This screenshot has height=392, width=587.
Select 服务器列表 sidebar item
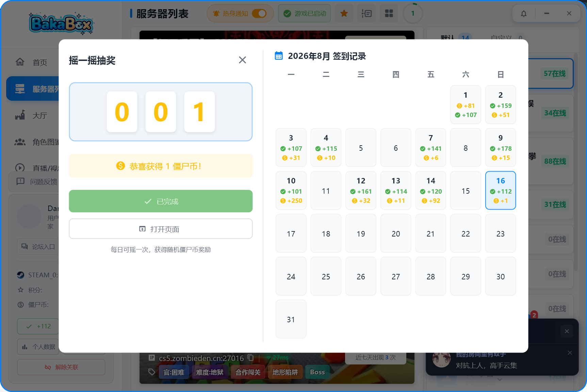pyautogui.click(x=33, y=89)
